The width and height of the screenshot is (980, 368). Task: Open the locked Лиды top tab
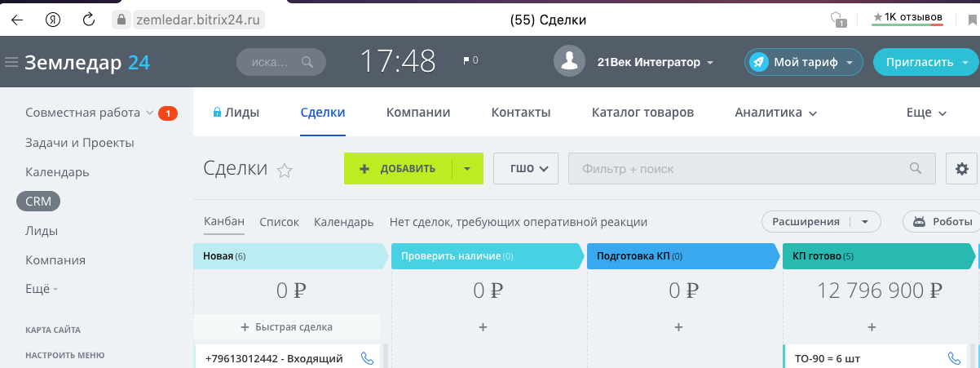pyautogui.click(x=236, y=113)
